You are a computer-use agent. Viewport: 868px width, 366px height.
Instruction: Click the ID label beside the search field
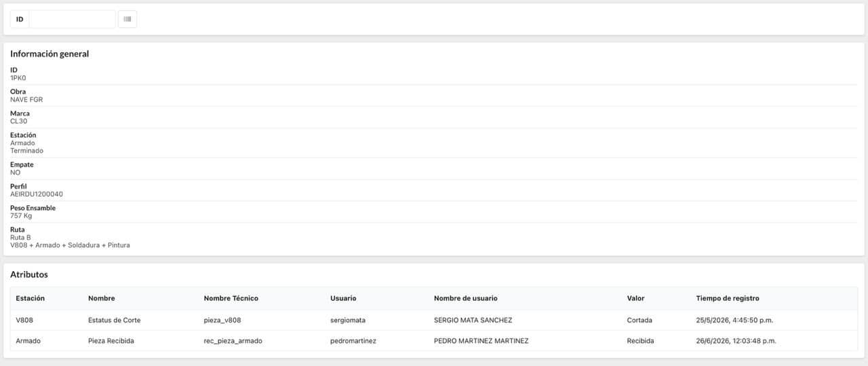[x=20, y=19]
